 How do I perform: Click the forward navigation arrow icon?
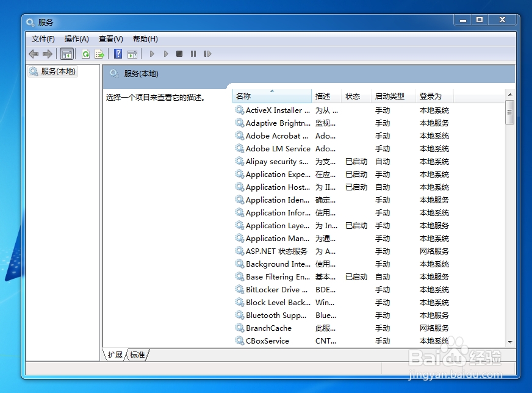tap(46, 54)
